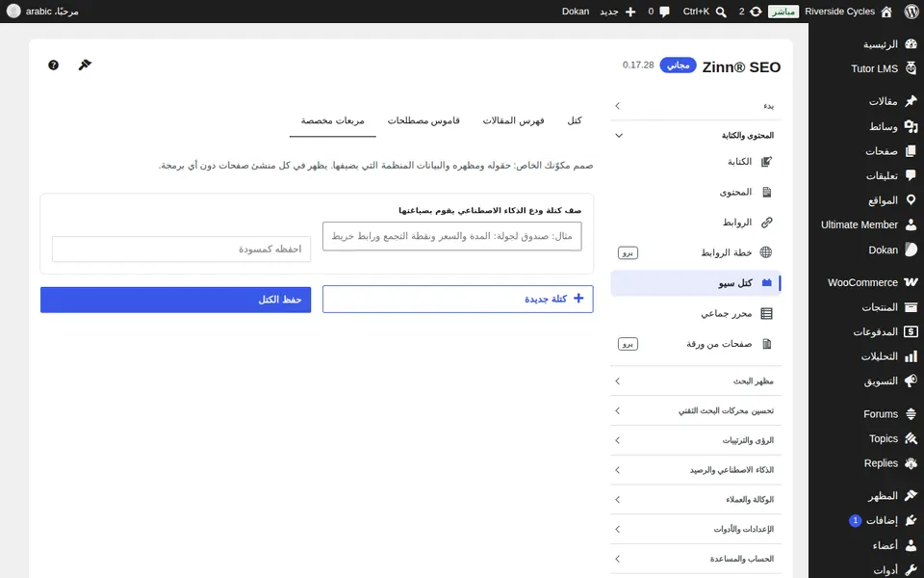
Task: Click the Ultimate Member person icon
Action: [x=911, y=224]
